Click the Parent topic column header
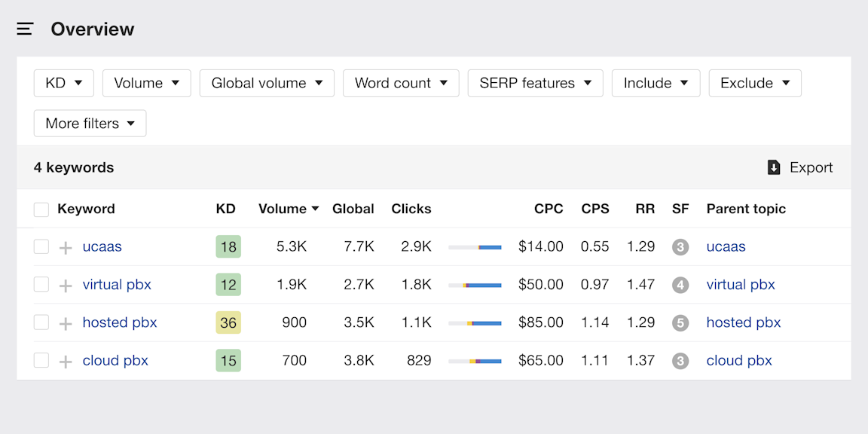868x434 pixels. coord(746,209)
